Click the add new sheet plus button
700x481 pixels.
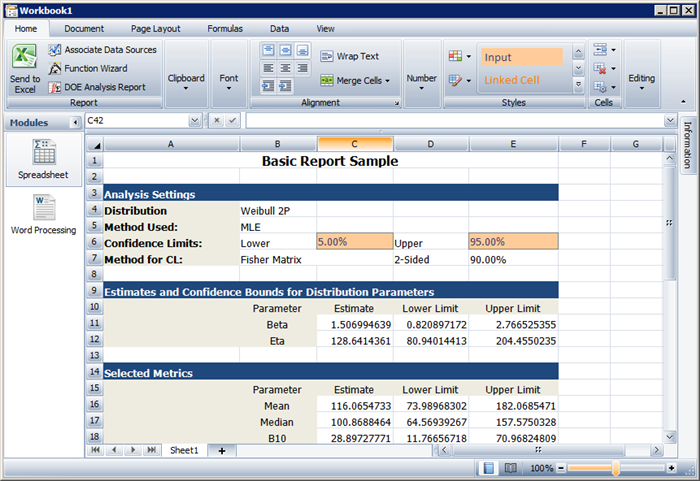(221, 451)
